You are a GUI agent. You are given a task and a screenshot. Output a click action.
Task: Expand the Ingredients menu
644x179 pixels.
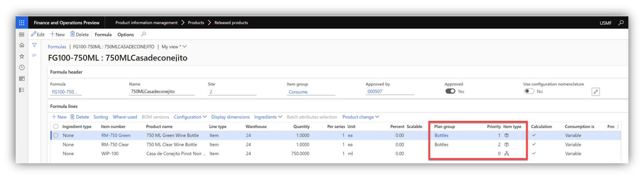pyautogui.click(x=268, y=117)
